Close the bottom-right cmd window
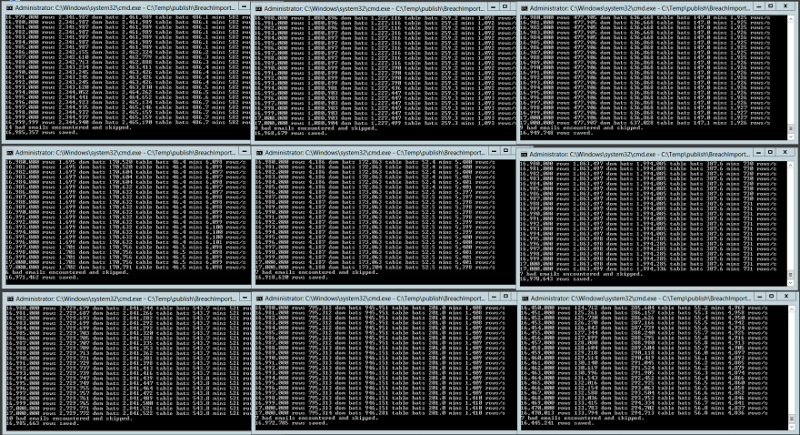 (x=787, y=296)
